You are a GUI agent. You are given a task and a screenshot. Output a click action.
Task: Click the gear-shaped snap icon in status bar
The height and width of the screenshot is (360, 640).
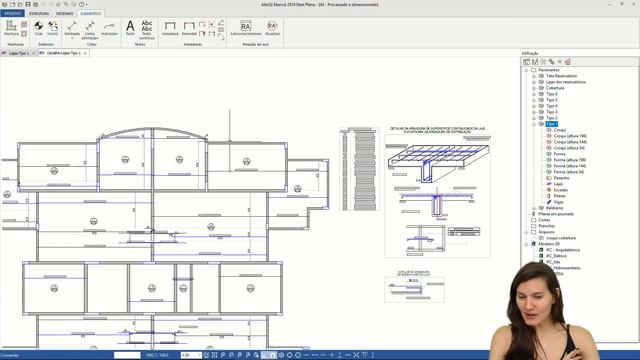281,355
